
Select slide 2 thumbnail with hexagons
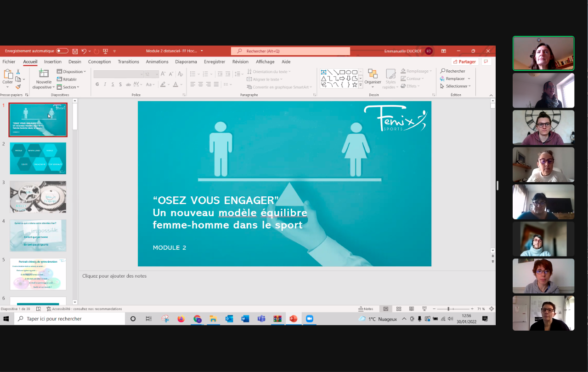pyautogui.click(x=38, y=158)
